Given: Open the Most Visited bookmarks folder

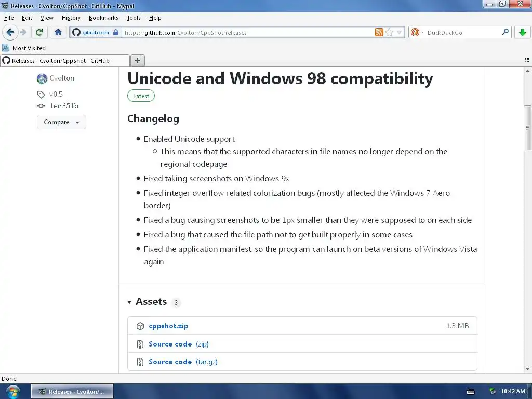Looking at the screenshot, I should [x=24, y=48].
